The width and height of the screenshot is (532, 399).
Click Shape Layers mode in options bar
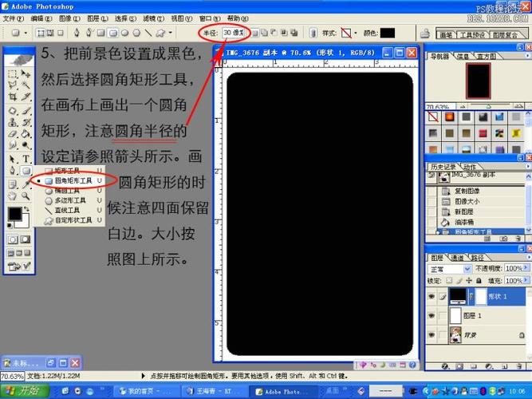[41, 33]
